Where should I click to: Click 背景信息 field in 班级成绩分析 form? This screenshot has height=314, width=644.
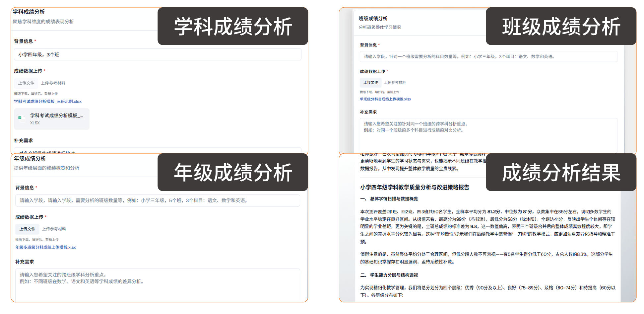[488, 56]
